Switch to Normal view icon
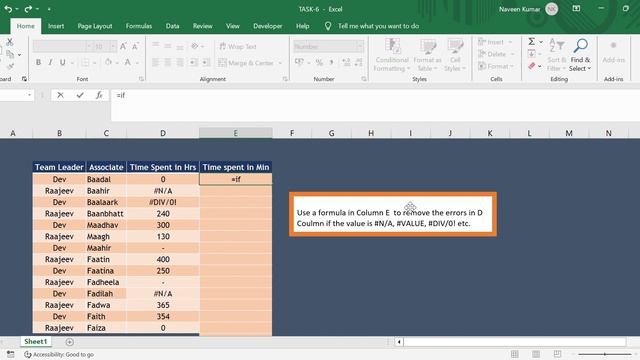 [x=515, y=354]
